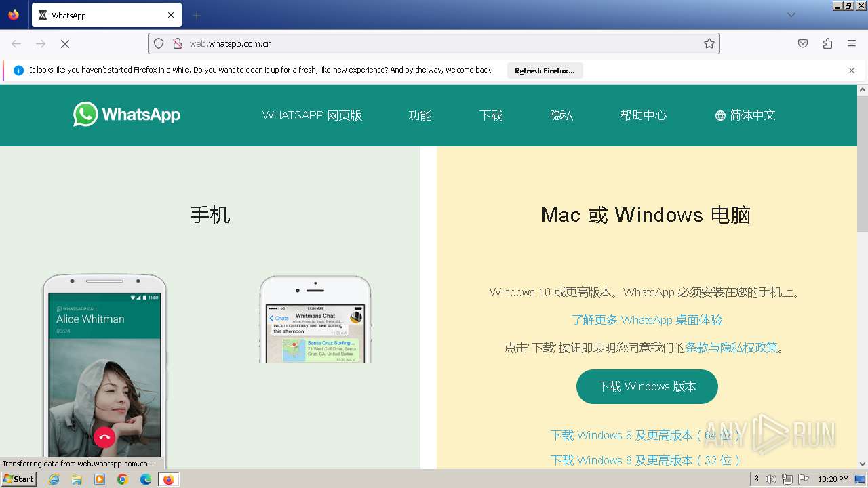The image size is (868, 488).
Task: Click the WhatsApp logo in the header
Action: click(x=127, y=115)
